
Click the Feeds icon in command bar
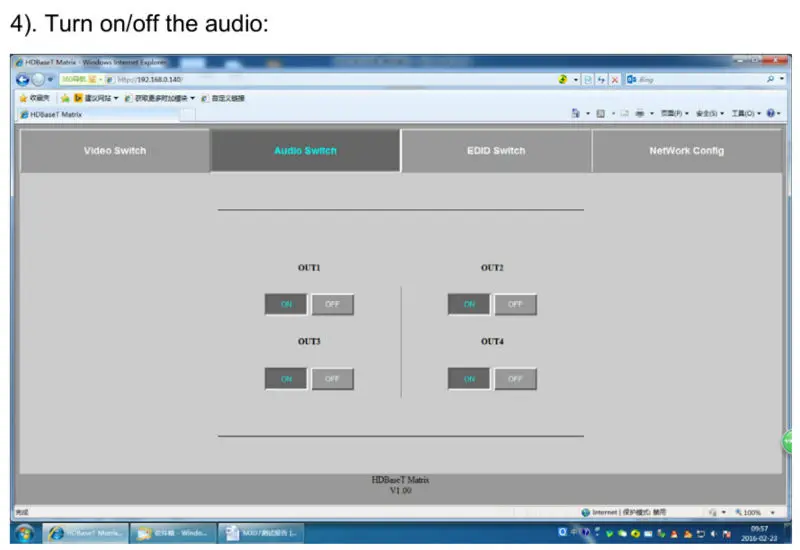[601, 113]
